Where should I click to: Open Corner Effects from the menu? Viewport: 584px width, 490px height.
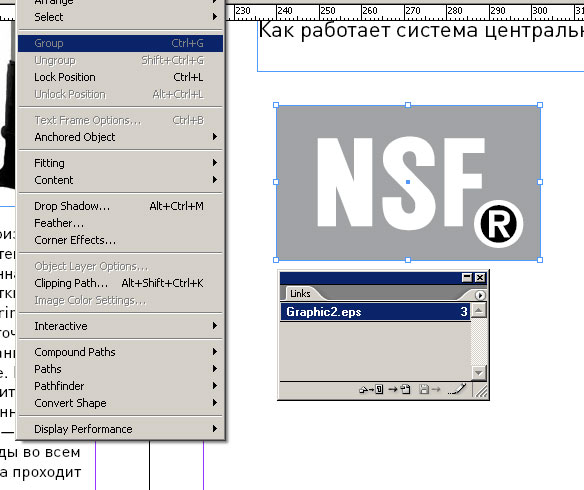click(120, 240)
